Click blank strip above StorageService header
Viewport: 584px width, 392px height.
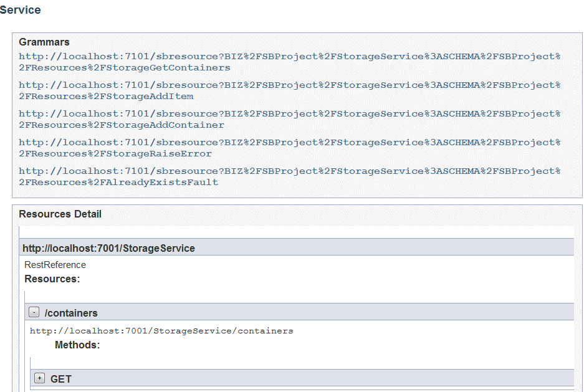297,232
